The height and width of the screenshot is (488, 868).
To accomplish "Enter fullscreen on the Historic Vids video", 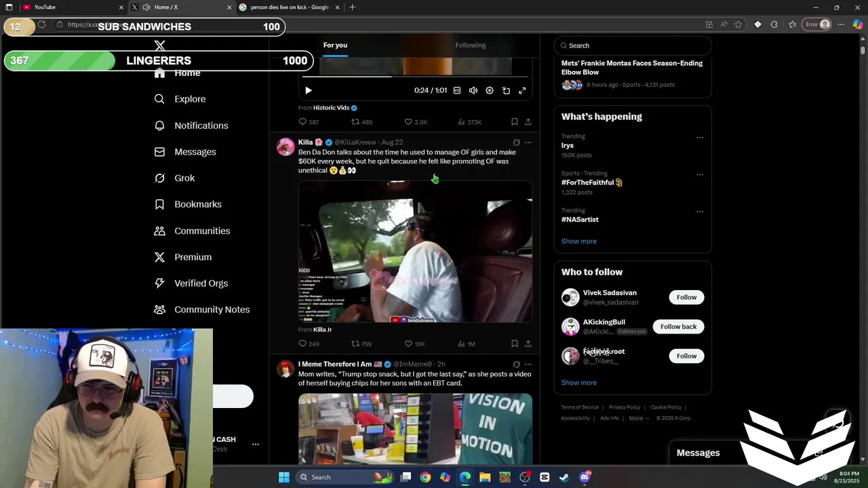I will coord(522,90).
